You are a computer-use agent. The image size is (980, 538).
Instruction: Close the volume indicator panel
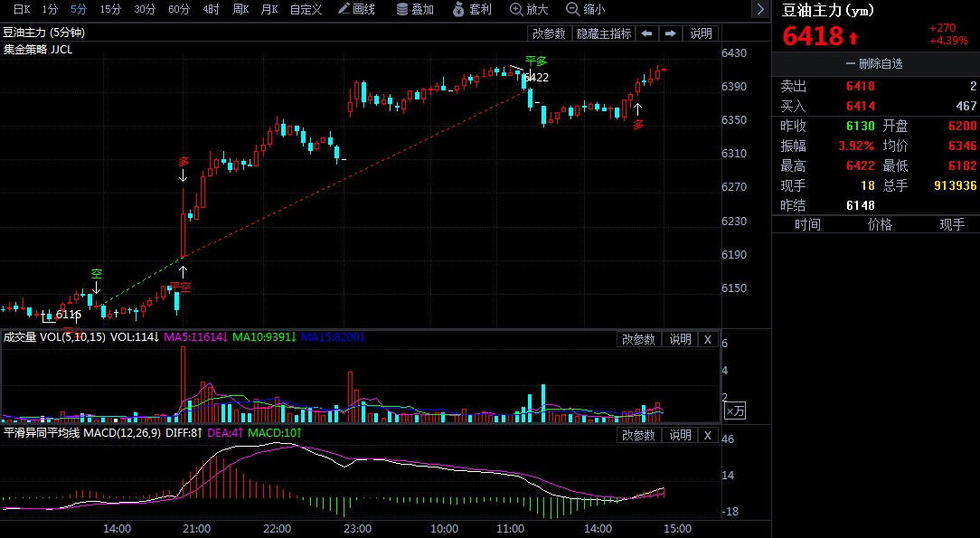(x=708, y=339)
